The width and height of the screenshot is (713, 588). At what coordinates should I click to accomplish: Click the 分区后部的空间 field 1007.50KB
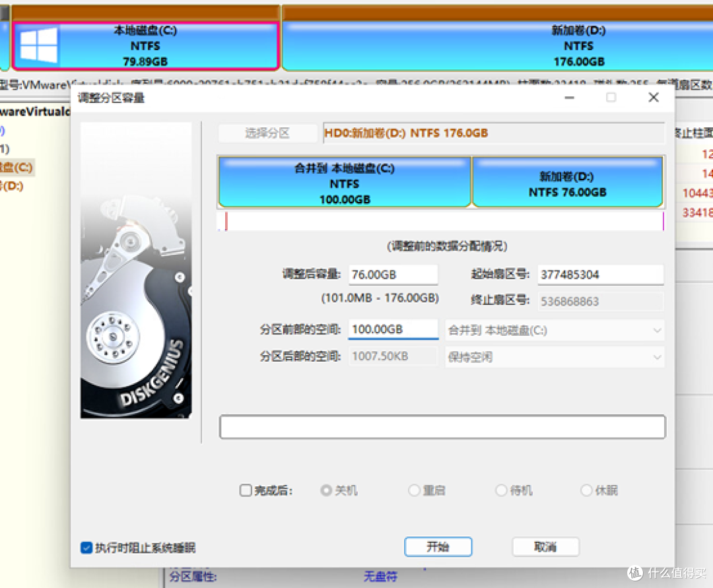point(393,356)
